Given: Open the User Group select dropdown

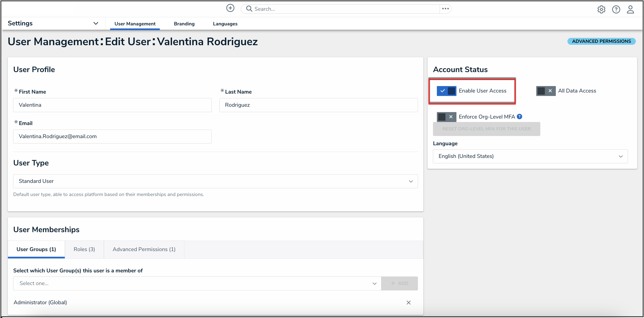Looking at the screenshot, I should 197,283.
